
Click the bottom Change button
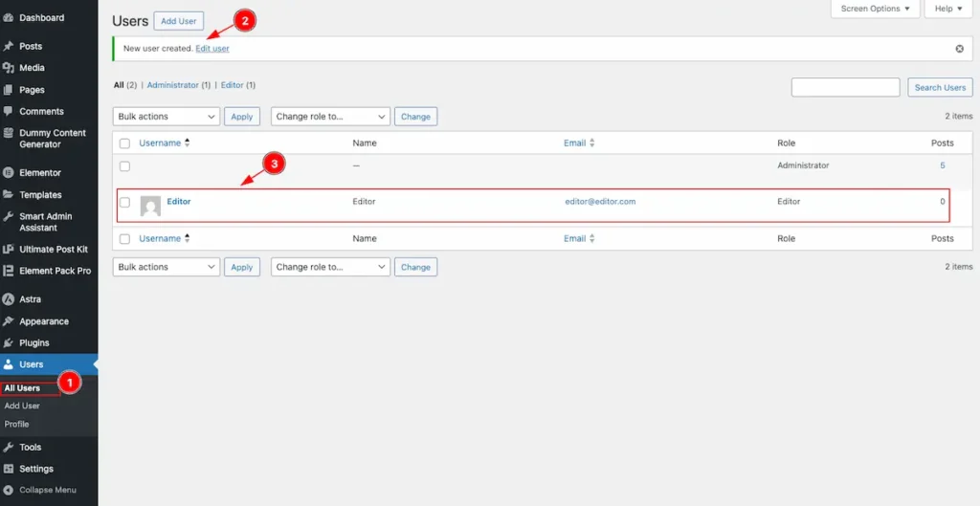pyautogui.click(x=415, y=268)
